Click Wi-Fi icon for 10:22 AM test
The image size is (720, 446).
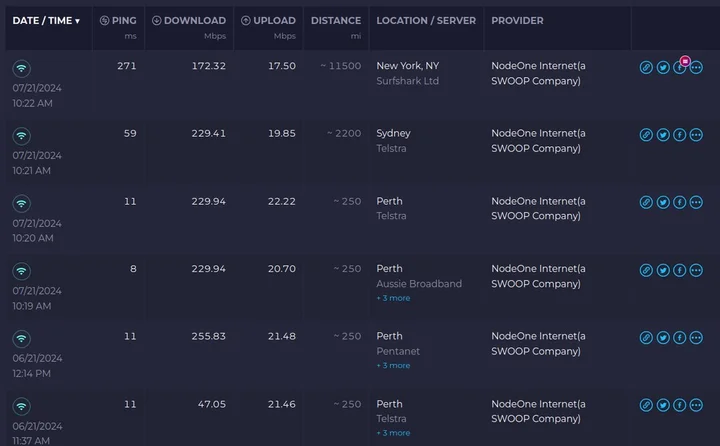[x=21, y=68]
